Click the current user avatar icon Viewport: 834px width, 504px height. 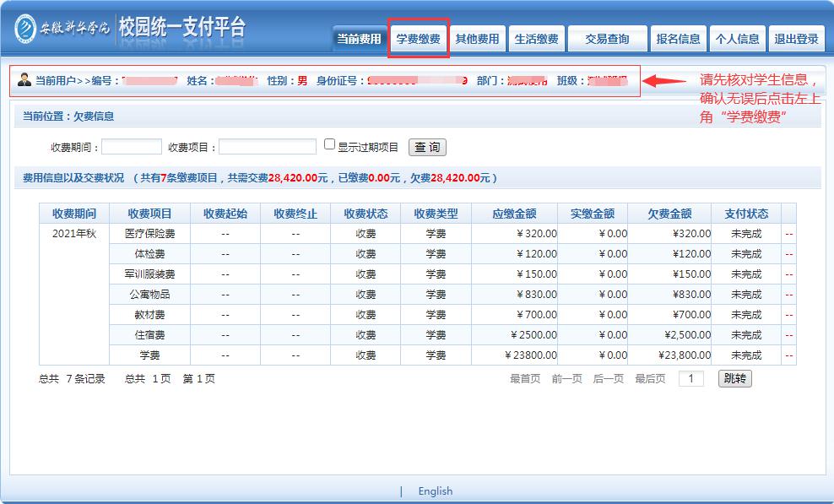click(24, 80)
